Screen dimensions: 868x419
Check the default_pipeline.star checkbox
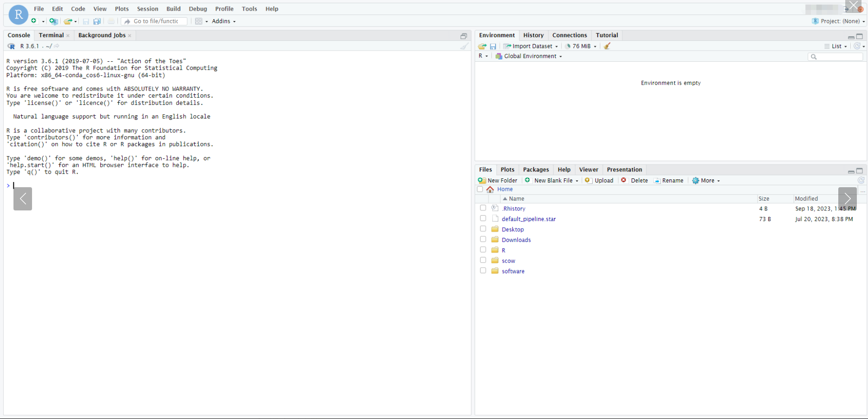coord(483,218)
